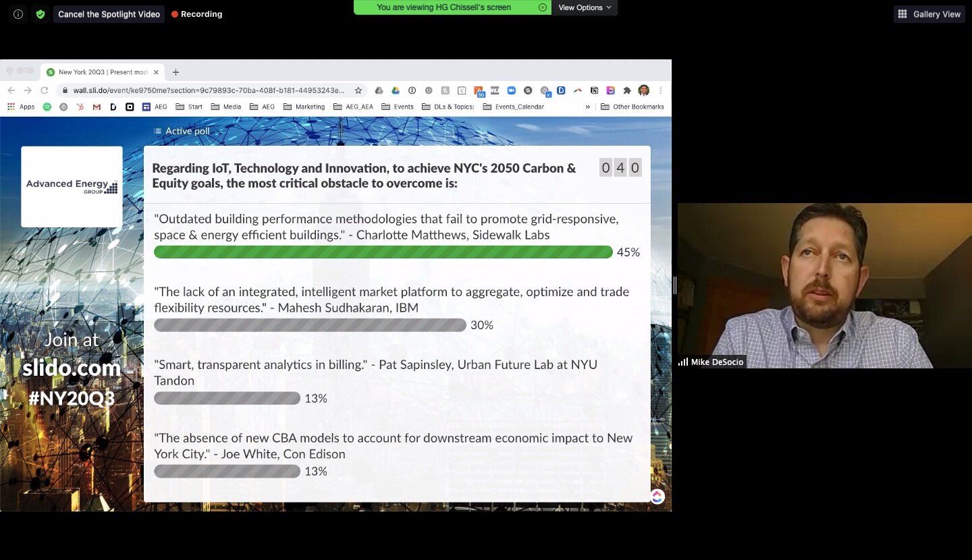Click the 13% bar under Joe White
Screen dimensions: 972x560
pyautogui.click(x=227, y=471)
